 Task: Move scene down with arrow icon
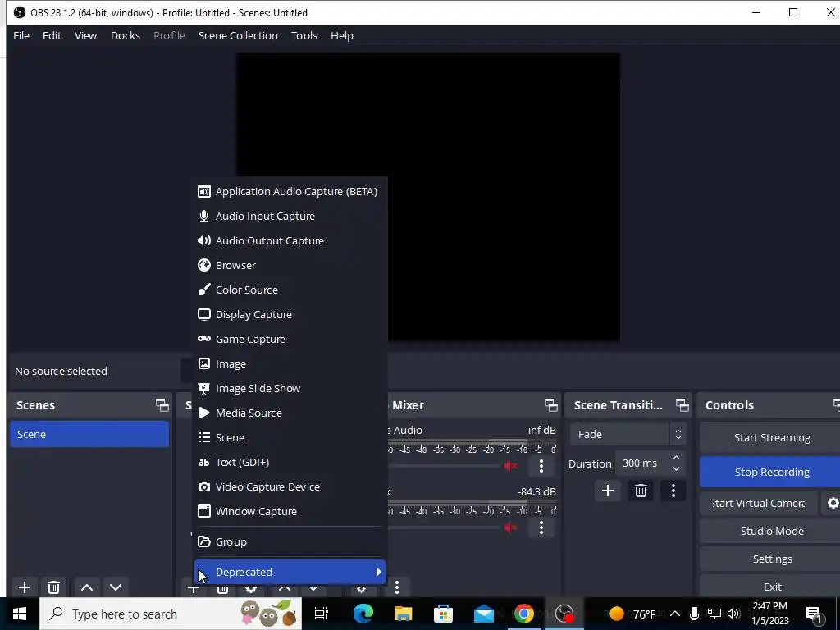click(x=116, y=587)
